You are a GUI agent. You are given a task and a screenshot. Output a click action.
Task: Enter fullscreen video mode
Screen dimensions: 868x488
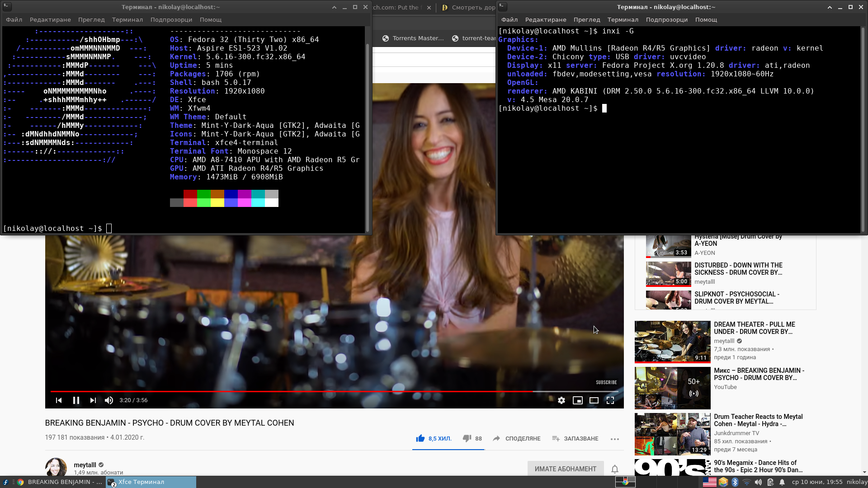point(610,400)
